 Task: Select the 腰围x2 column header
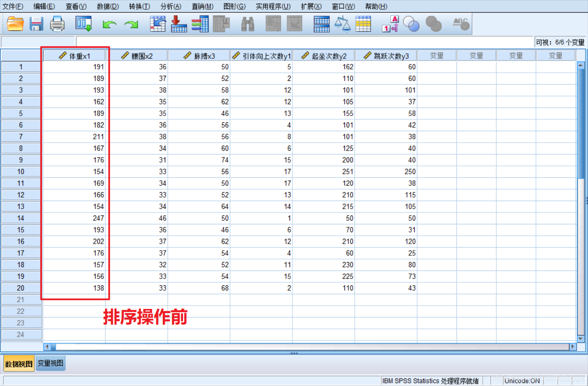tap(137, 55)
